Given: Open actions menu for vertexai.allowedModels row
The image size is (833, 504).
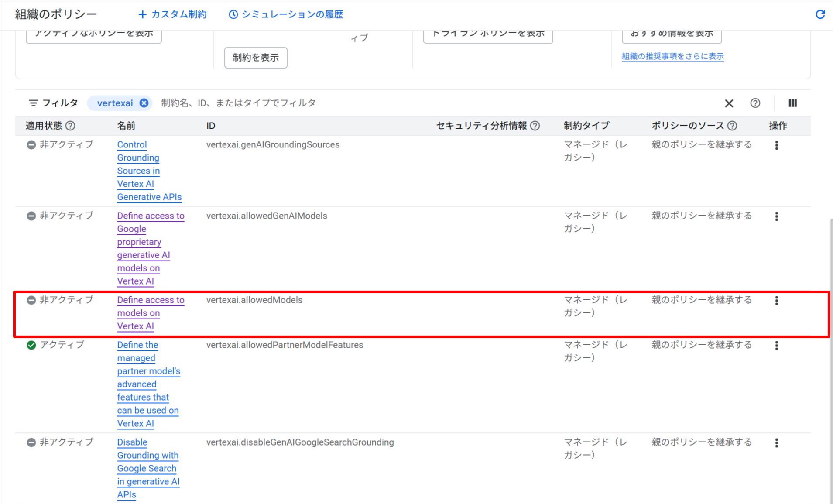Looking at the screenshot, I should 776,301.
